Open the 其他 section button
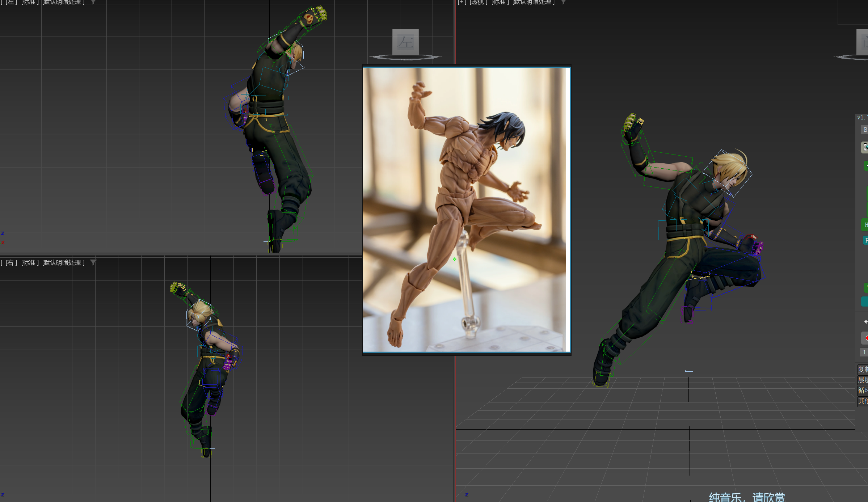This screenshot has height=502, width=868. (x=863, y=401)
